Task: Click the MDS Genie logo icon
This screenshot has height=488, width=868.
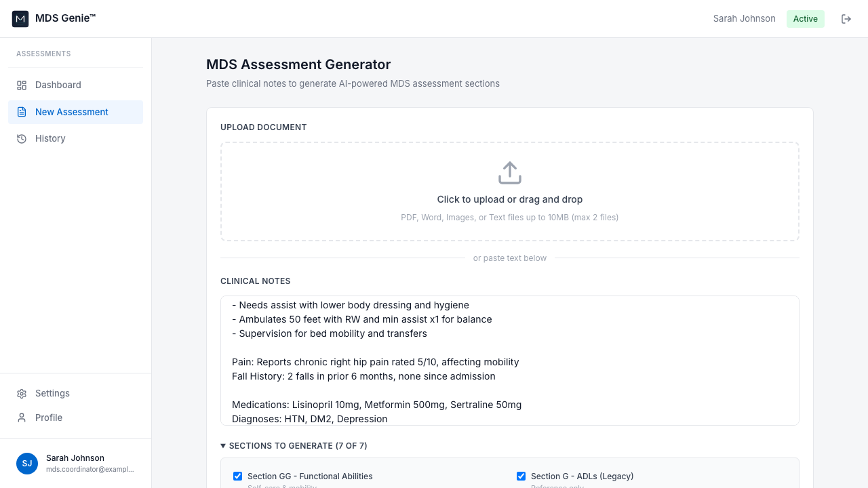Action: tap(20, 18)
